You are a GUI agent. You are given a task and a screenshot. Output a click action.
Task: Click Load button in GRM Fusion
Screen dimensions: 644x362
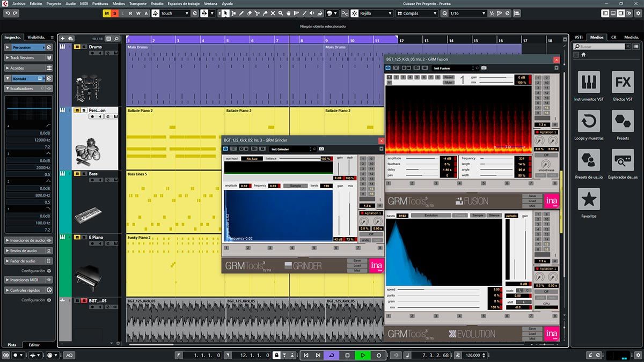coord(532,201)
